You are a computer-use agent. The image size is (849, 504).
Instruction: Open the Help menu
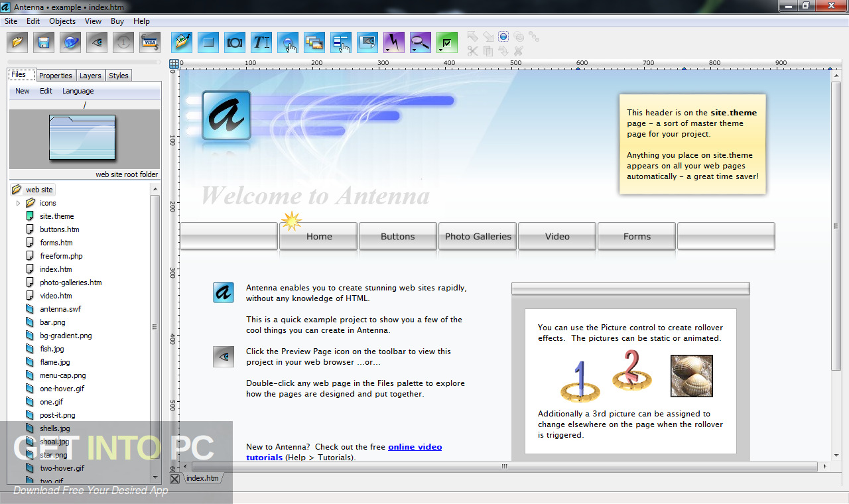click(141, 21)
